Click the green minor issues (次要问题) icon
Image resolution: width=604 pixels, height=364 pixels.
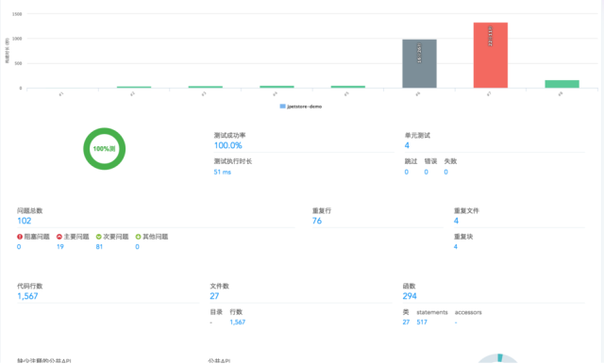pos(98,237)
